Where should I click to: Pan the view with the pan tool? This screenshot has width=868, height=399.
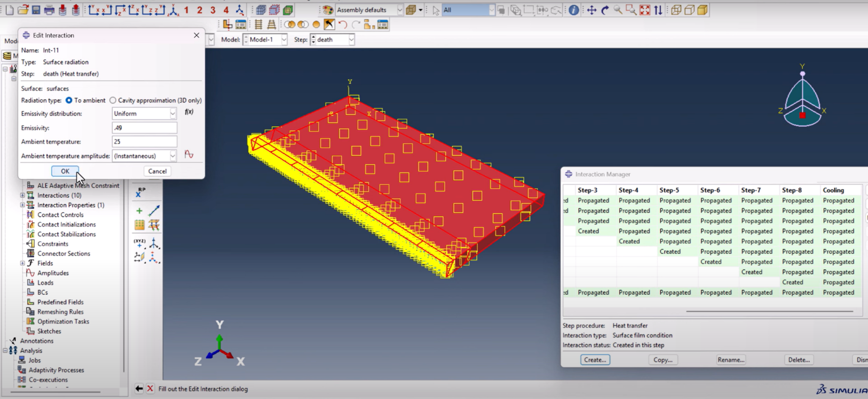592,10
